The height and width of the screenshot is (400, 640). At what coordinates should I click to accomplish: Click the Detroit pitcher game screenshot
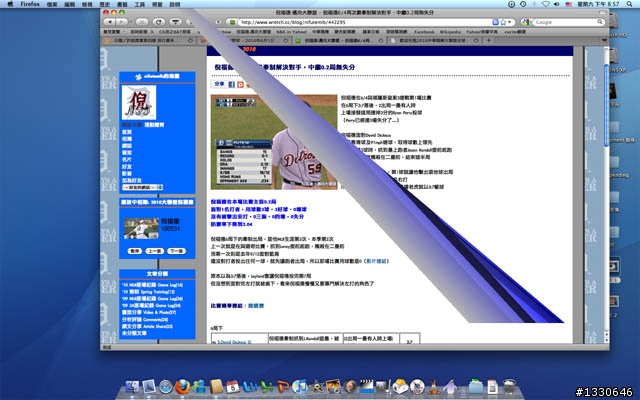coord(274,142)
